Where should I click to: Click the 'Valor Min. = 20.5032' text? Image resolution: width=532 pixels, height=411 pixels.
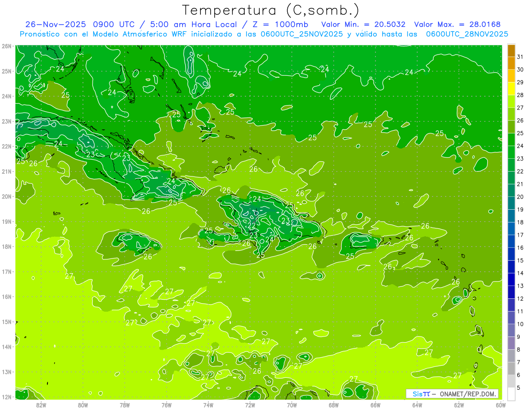pyautogui.click(x=363, y=24)
